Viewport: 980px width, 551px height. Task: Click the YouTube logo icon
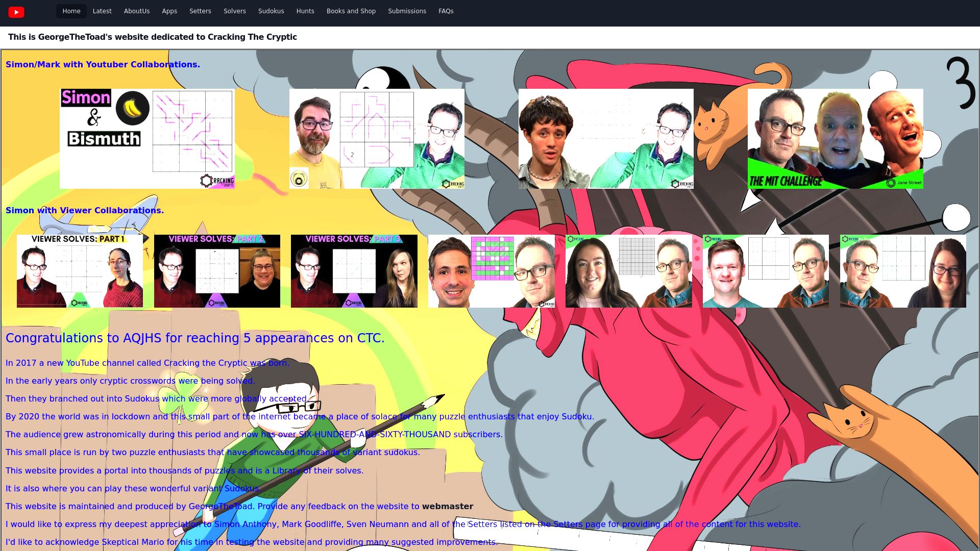[x=16, y=12]
